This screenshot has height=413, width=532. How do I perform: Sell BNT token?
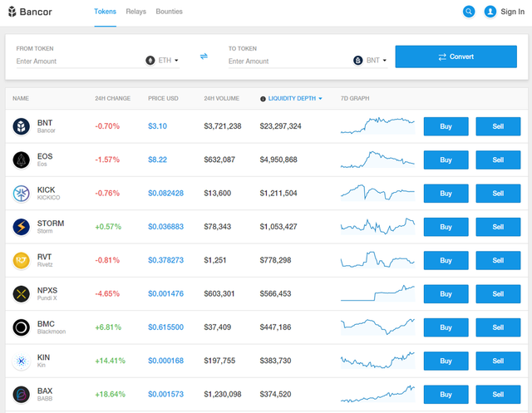tap(498, 126)
